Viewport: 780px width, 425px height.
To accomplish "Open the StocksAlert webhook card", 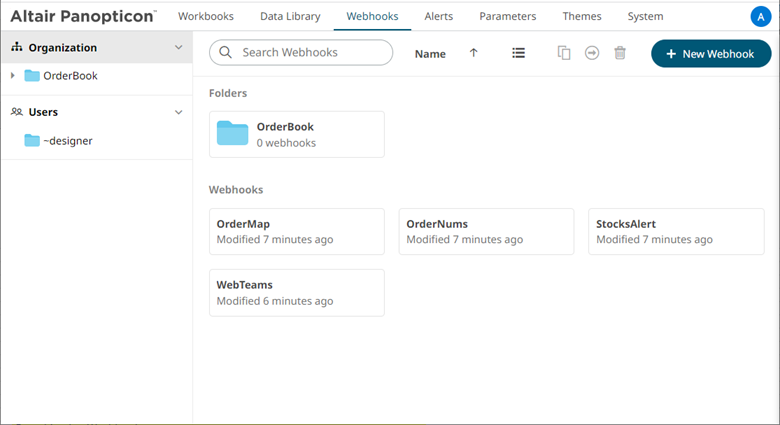I will (675, 232).
